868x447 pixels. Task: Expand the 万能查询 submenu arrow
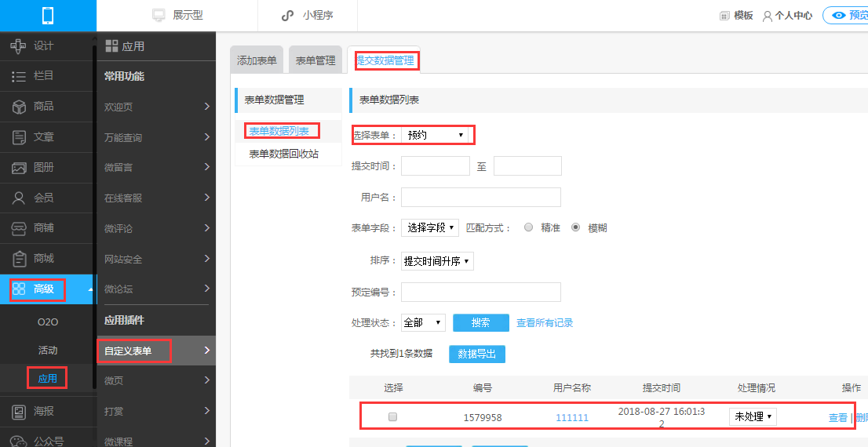pos(207,136)
